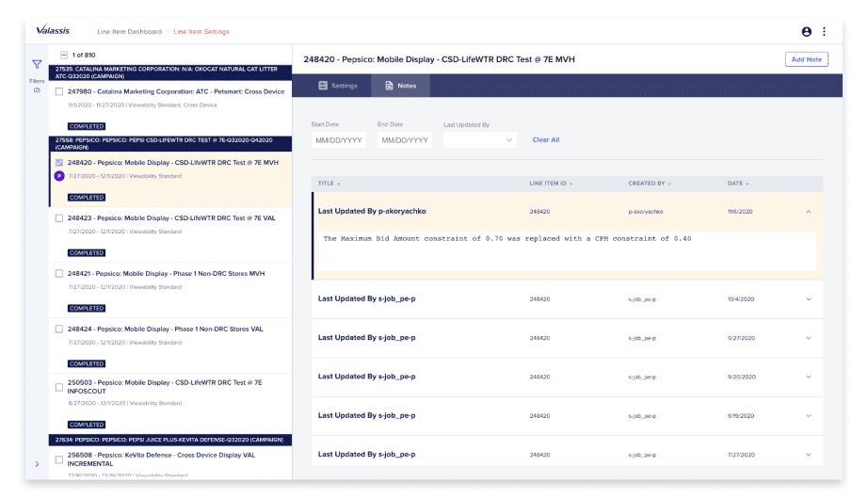Viewport: 868px width, 499px height.
Task: Open the user account profile icon
Action: (807, 32)
